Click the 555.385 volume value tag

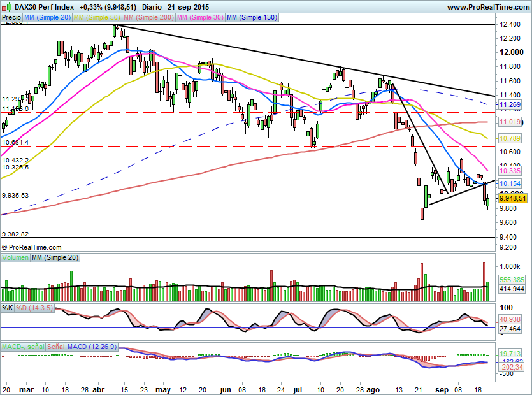(x=512, y=280)
